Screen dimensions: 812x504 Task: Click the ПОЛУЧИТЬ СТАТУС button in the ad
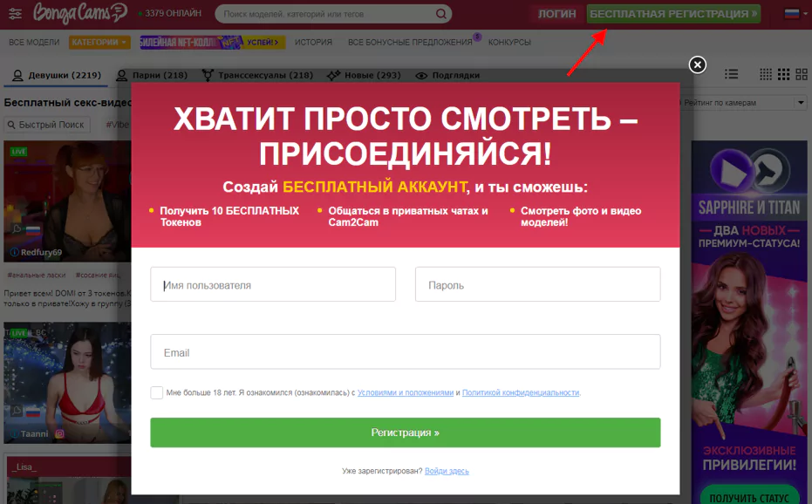tap(748, 497)
